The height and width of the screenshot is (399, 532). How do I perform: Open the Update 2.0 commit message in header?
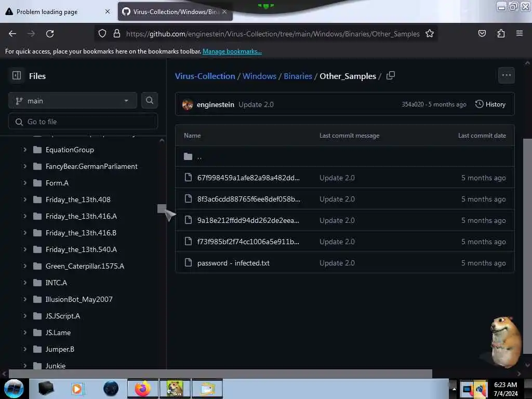(256, 104)
